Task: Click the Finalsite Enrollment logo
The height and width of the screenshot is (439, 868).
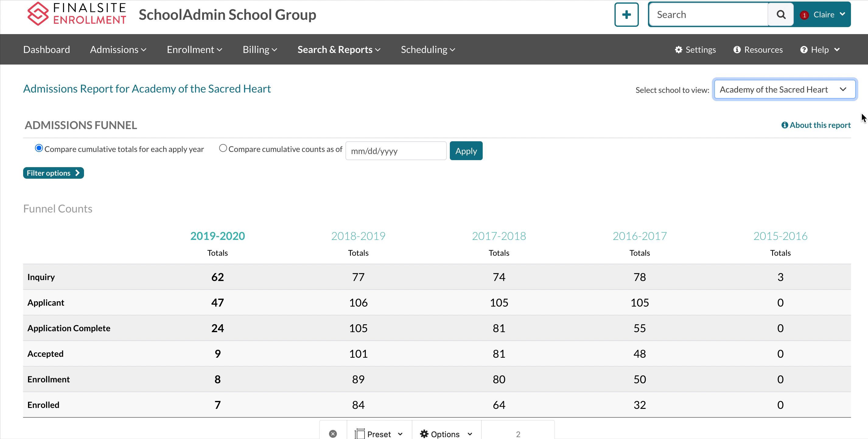Action: pos(76,14)
